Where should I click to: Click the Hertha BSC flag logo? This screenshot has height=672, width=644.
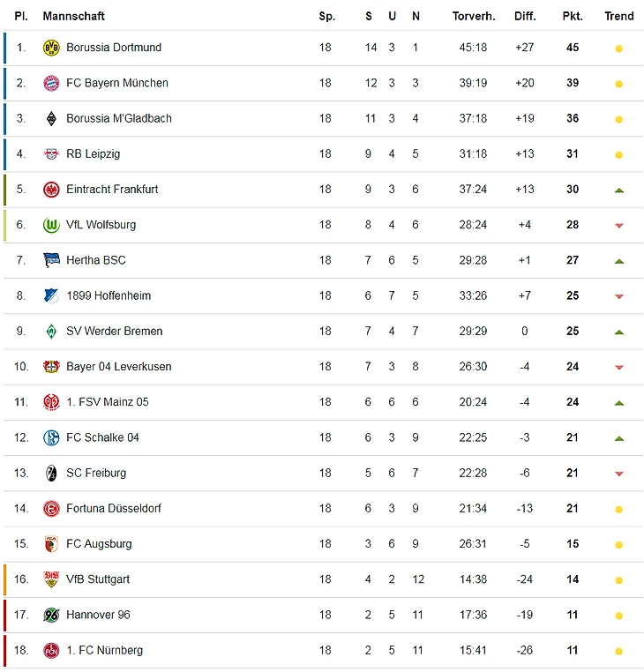click(51, 260)
